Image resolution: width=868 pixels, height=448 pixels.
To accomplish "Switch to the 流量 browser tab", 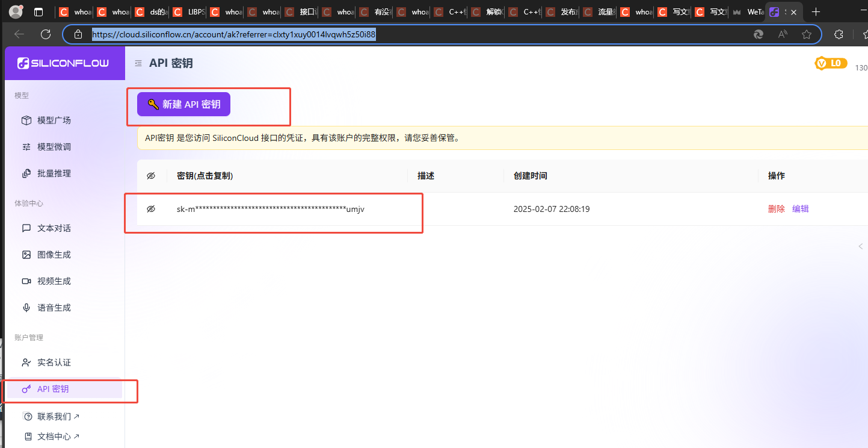I will click(x=598, y=12).
